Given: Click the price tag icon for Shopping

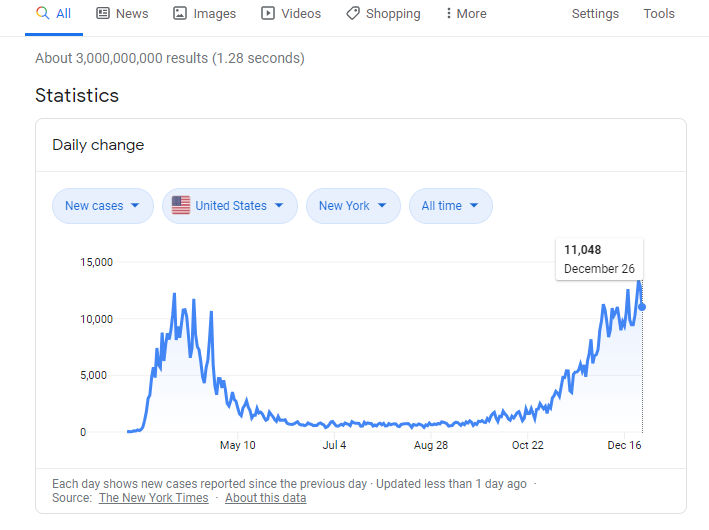Looking at the screenshot, I should (353, 14).
